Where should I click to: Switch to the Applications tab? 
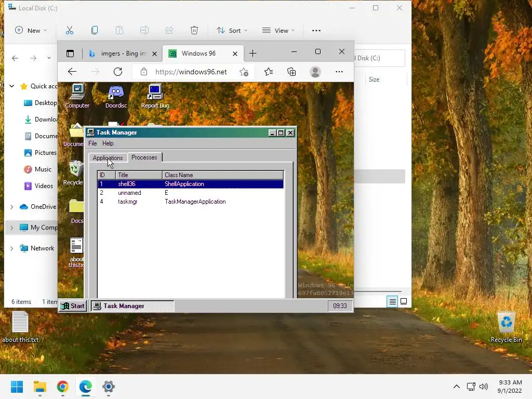pos(108,158)
